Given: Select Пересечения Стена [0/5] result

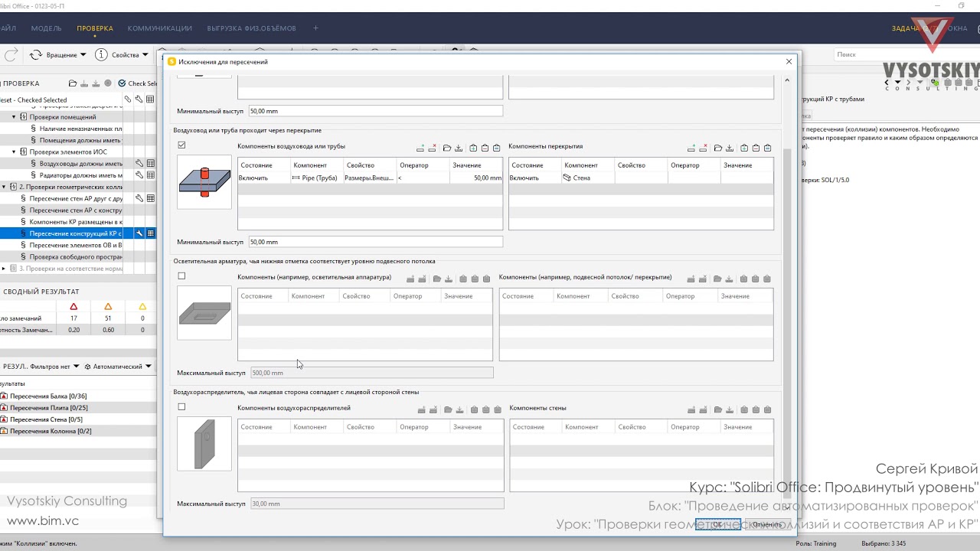Looking at the screenshot, I should (x=46, y=419).
